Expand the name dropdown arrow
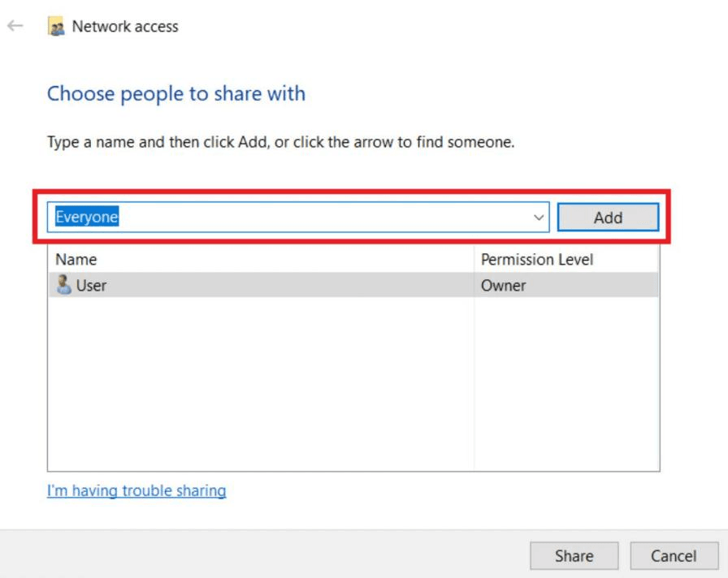The image size is (728, 578). tap(538, 218)
